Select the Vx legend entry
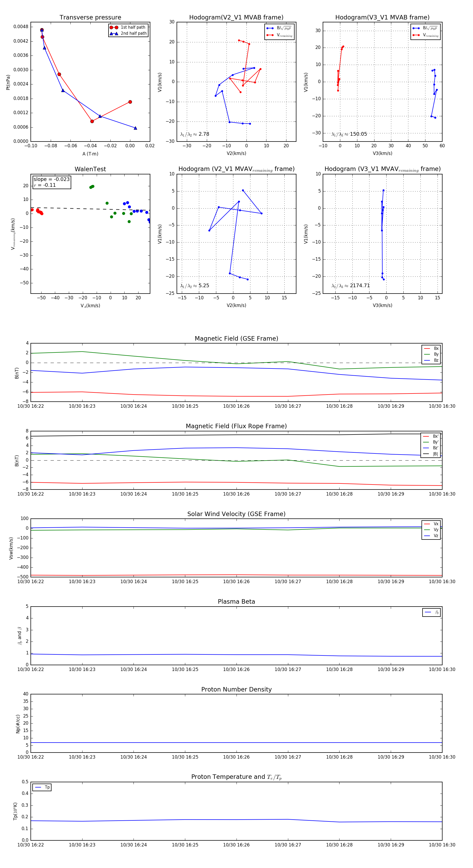The width and height of the screenshot is (473, 868). click(431, 524)
